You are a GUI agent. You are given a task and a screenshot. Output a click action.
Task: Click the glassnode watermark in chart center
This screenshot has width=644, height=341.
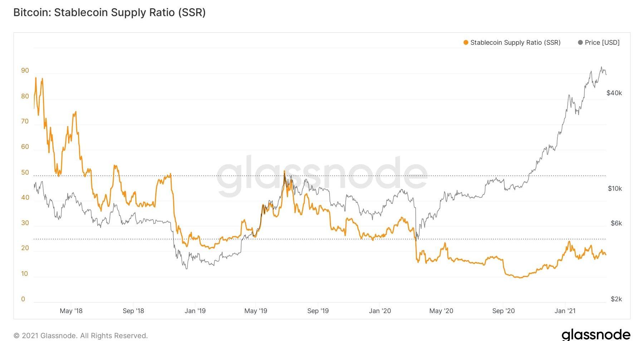[x=322, y=175]
